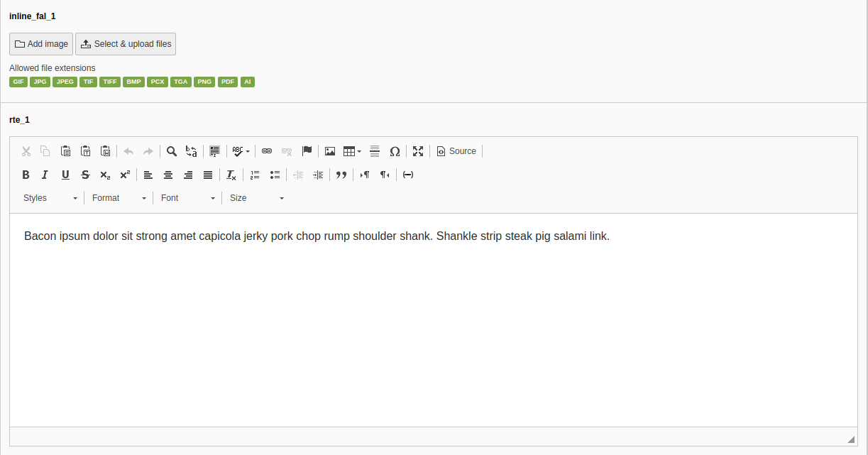Apply block quote formatting

coord(341,175)
